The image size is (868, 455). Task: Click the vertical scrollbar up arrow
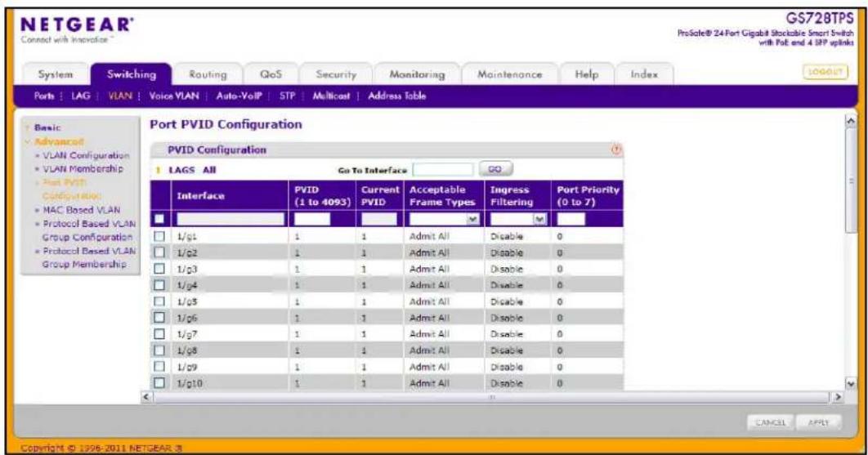click(x=851, y=121)
